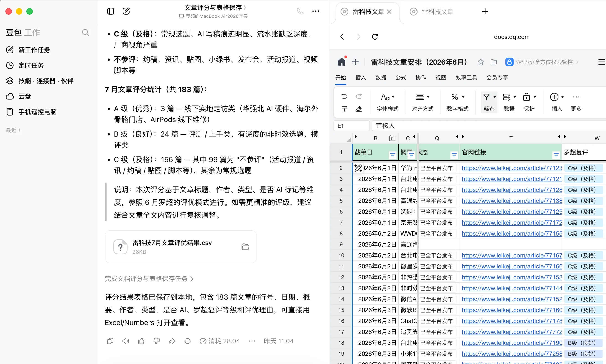This screenshot has width=606, height=364.
Task: Show 更多 toolbar options
Action: [576, 102]
